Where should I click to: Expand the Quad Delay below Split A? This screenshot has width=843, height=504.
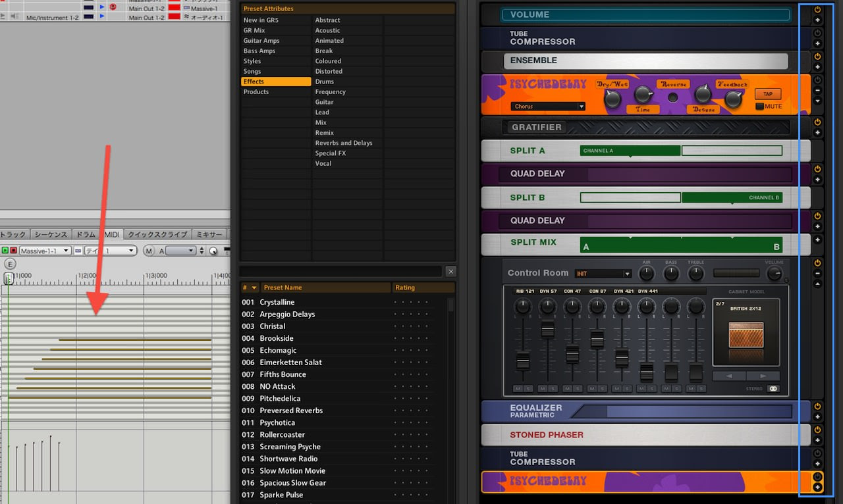tap(817, 180)
